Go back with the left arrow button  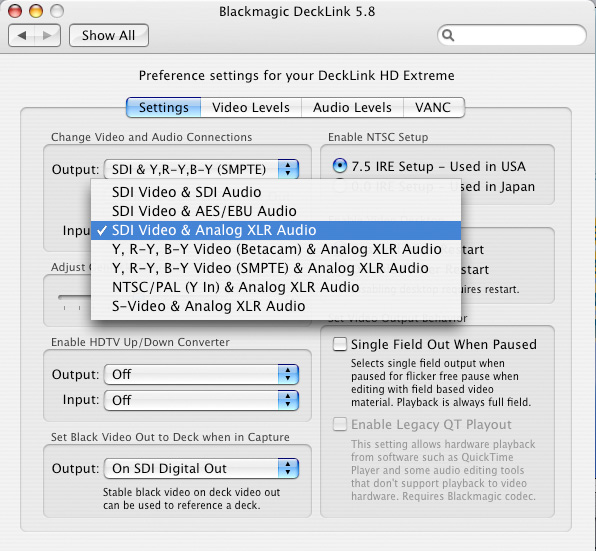click(22, 35)
